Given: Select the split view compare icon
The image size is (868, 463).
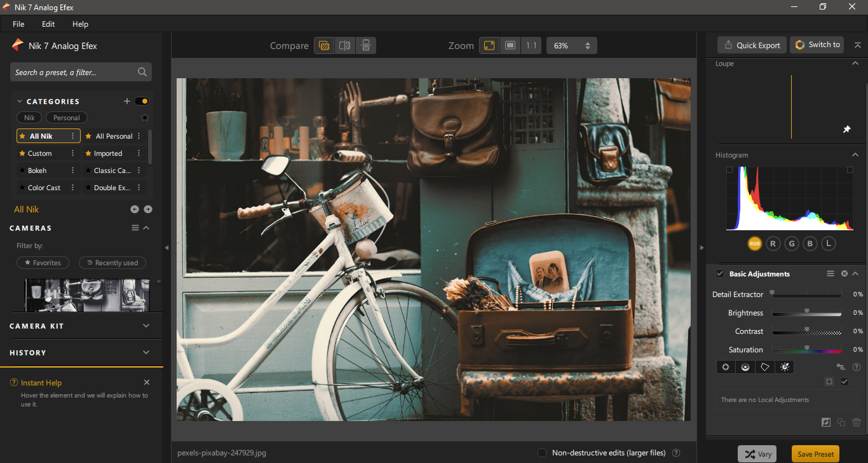Looking at the screenshot, I should [344, 46].
